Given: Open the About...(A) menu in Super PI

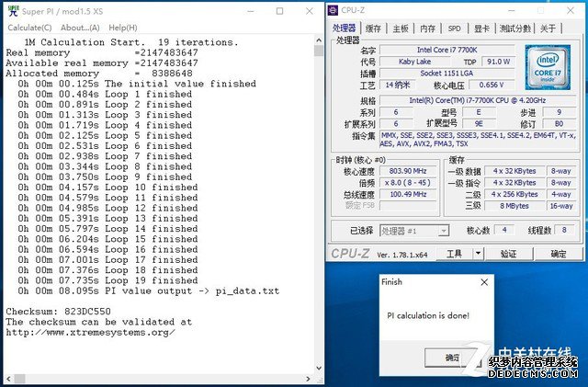Looking at the screenshot, I should click(80, 28).
